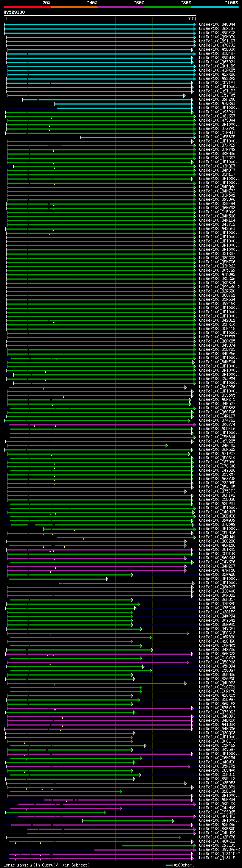Click the UniRef100_Q7RSV5 label
242x868 pixels.
point(217,604)
